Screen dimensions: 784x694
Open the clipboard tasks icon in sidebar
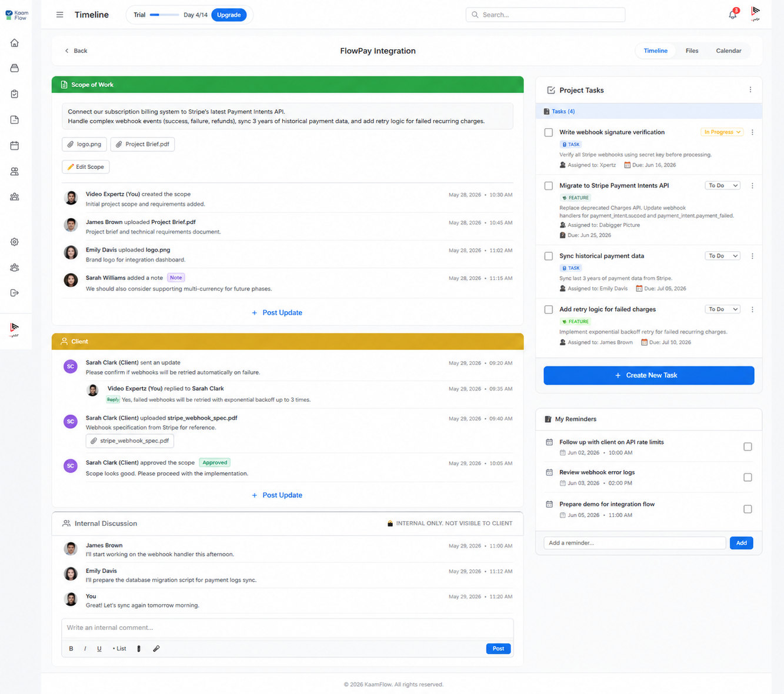pyautogui.click(x=15, y=94)
